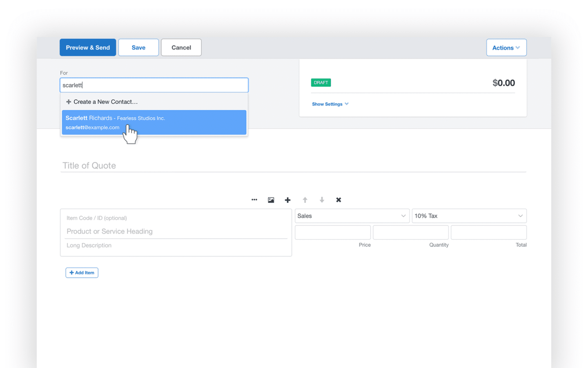
Task: Move the line item down using the arrow
Action: click(322, 200)
